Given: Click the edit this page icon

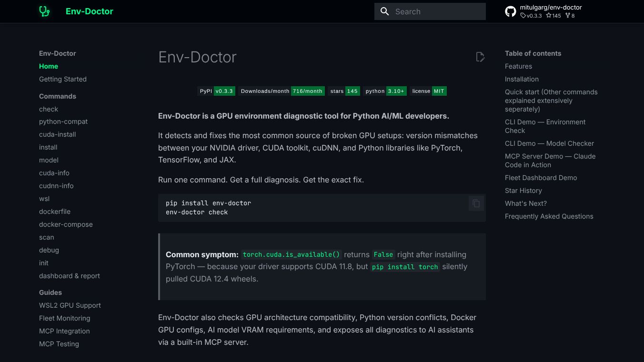Looking at the screenshot, I should point(480,57).
